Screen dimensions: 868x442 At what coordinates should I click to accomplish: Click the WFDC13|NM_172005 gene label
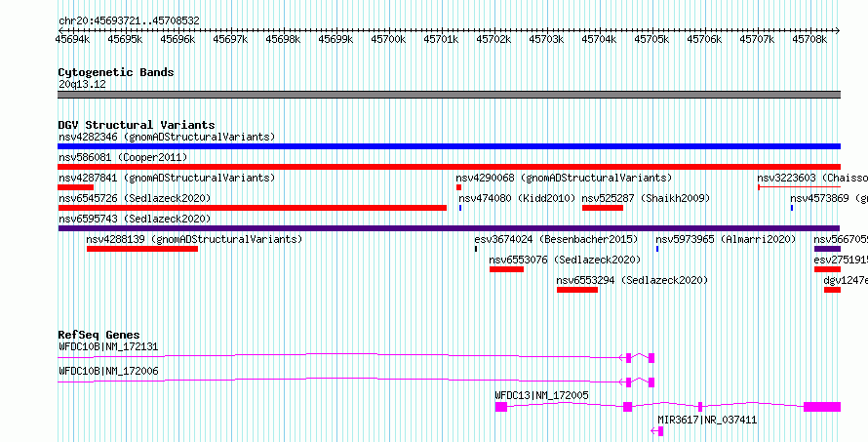click(541, 395)
